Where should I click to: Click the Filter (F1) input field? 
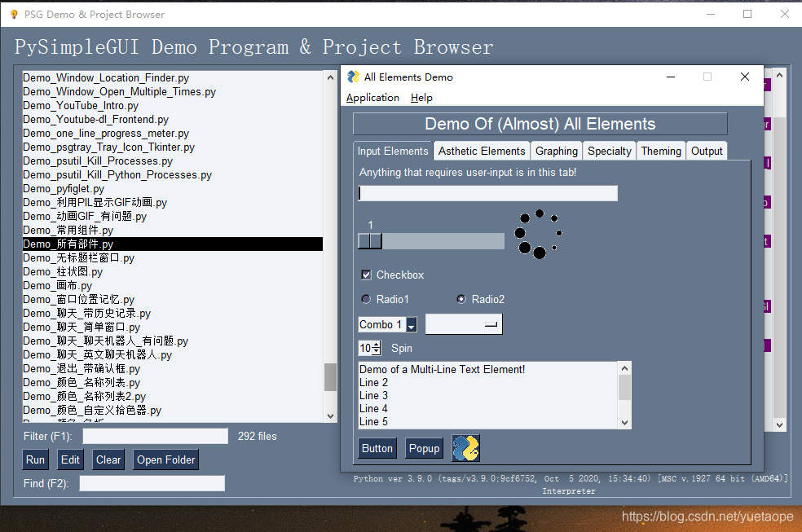coord(156,437)
